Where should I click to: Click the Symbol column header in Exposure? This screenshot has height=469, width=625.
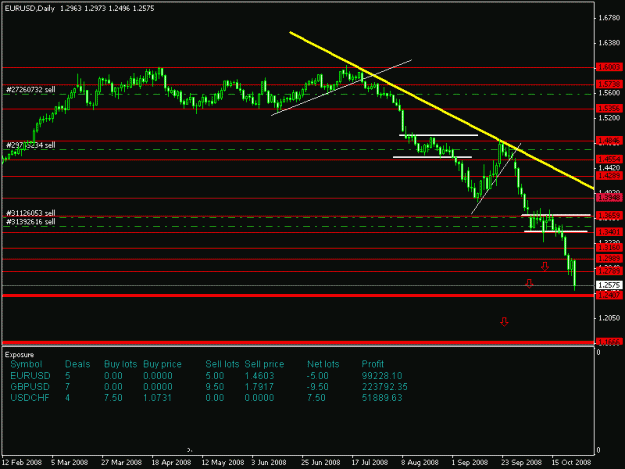click(x=26, y=364)
